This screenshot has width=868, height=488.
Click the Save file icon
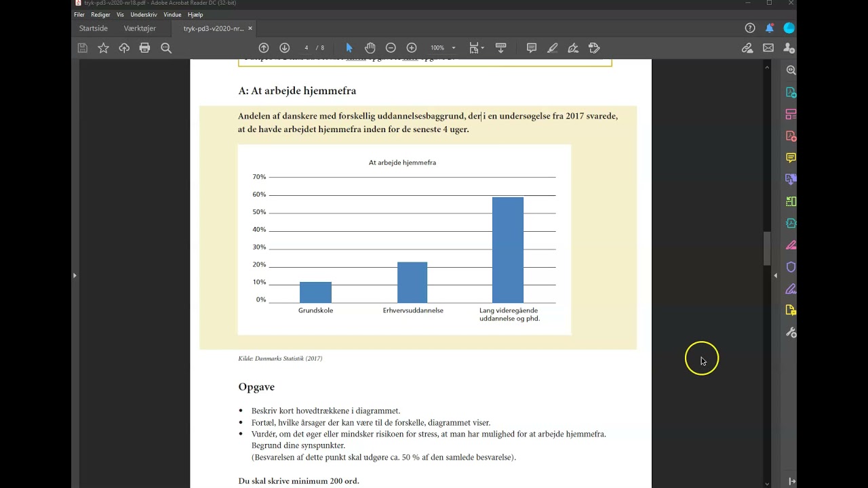[82, 48]
